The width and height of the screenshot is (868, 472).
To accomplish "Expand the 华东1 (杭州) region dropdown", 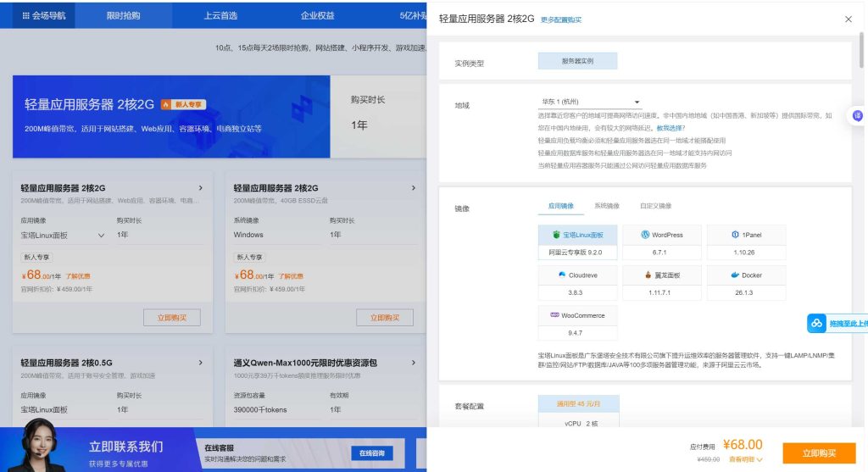I will click(637, 102).
